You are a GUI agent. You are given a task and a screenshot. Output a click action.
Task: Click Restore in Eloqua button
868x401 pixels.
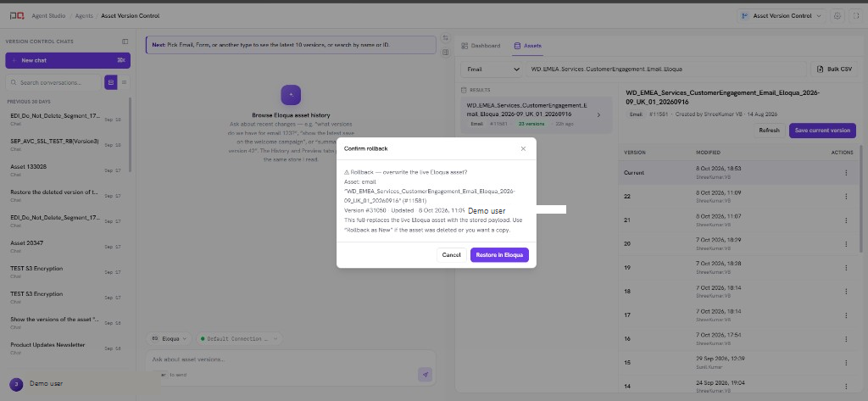tap(500, 255)
